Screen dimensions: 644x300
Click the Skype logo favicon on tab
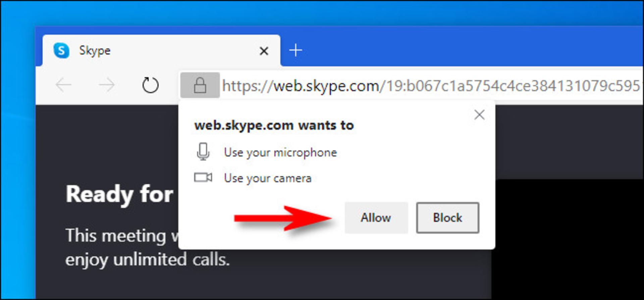61,51
